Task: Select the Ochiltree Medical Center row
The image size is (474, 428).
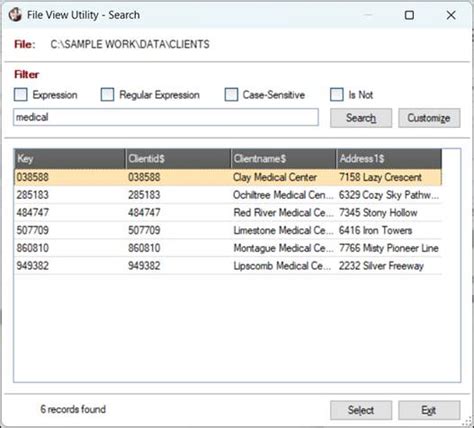Action: pos(228,195)
